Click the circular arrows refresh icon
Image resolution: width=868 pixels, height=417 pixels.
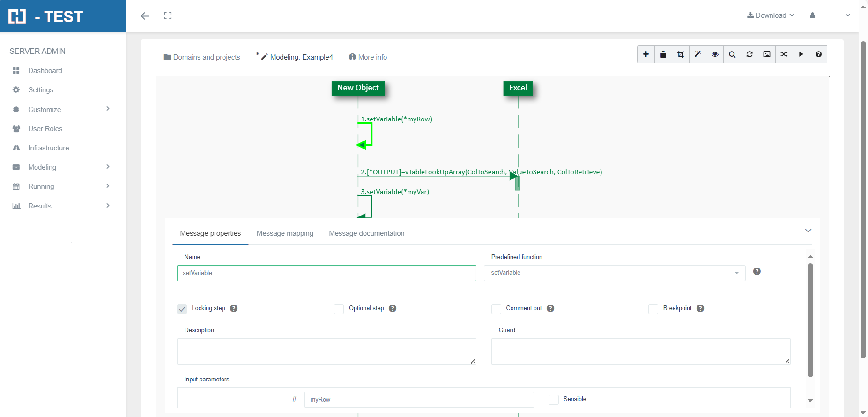coord(749,54)
